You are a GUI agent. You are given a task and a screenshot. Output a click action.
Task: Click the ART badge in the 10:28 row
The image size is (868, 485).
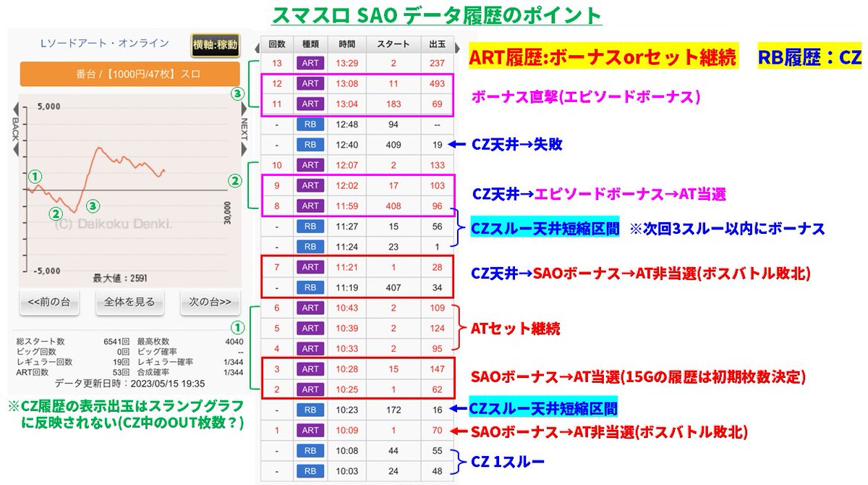[x=311, y=369]
